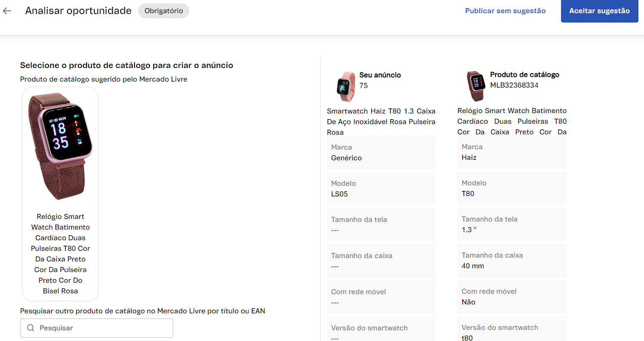Screen dimensions: 644x341
Task: Click the Marca Genérico field in your listing
Action: [381, 153]
